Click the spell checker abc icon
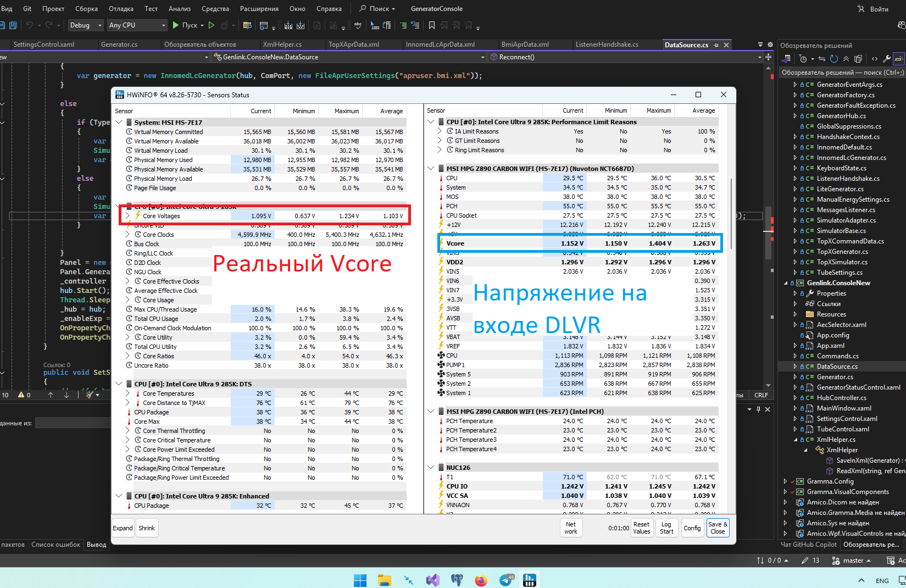The width and height of the screenshot is (906, 588). [x=358, y=25]
